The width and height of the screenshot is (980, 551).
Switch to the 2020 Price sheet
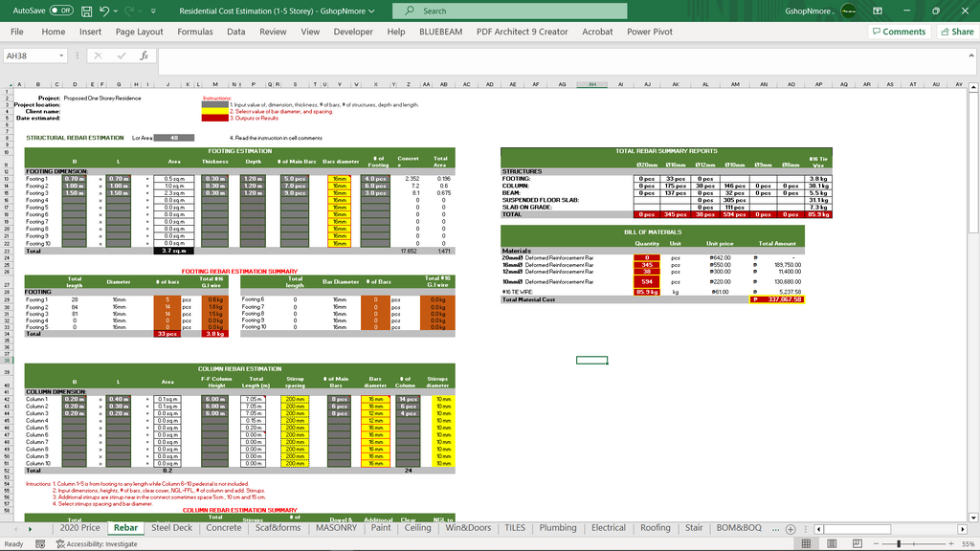tap(80, 528)
